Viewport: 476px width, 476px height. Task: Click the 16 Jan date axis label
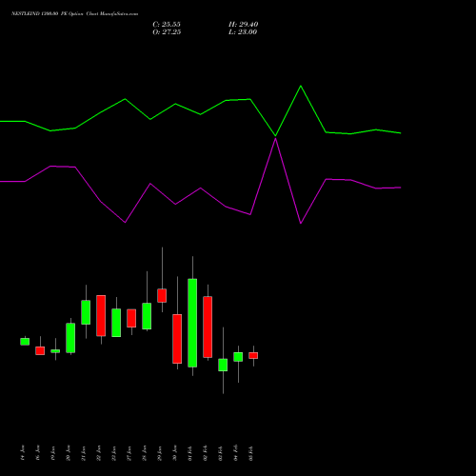tap(38, 453)
